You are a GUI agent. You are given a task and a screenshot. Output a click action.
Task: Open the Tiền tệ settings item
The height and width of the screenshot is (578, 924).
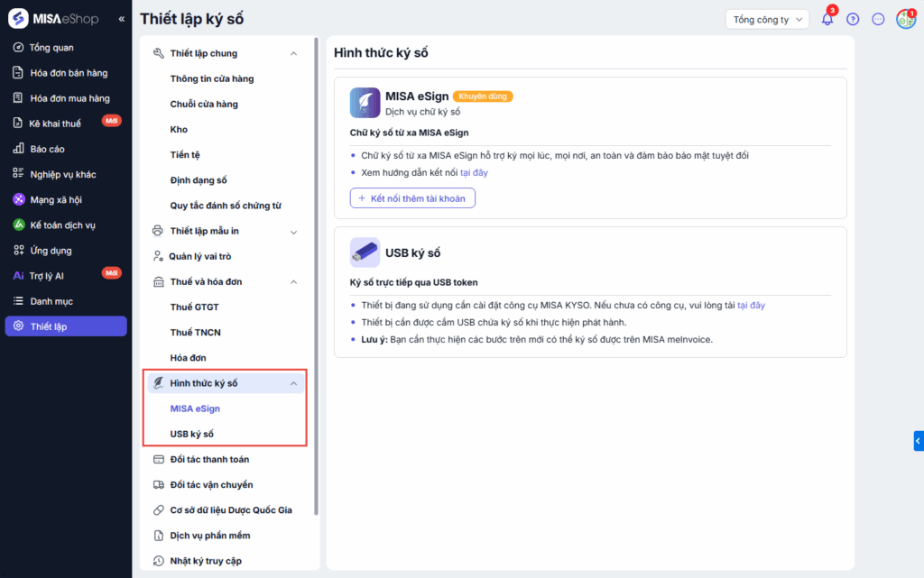click(x=185, y=154)
